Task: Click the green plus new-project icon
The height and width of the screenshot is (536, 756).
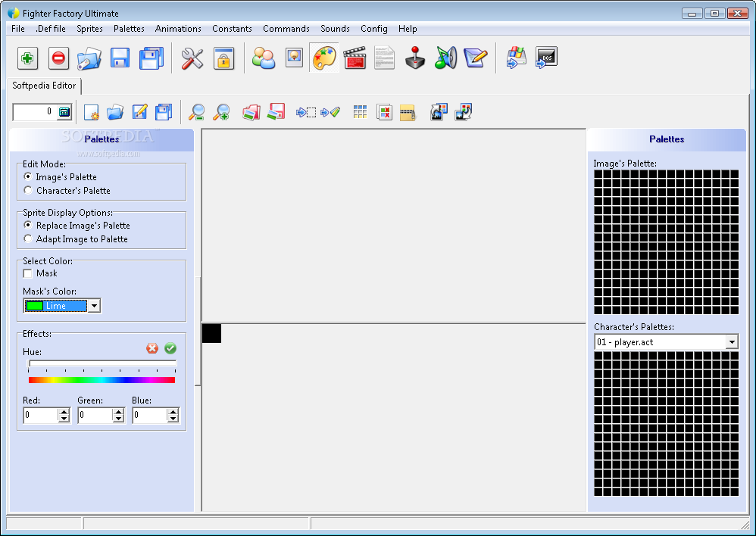Action: [27, 58]
